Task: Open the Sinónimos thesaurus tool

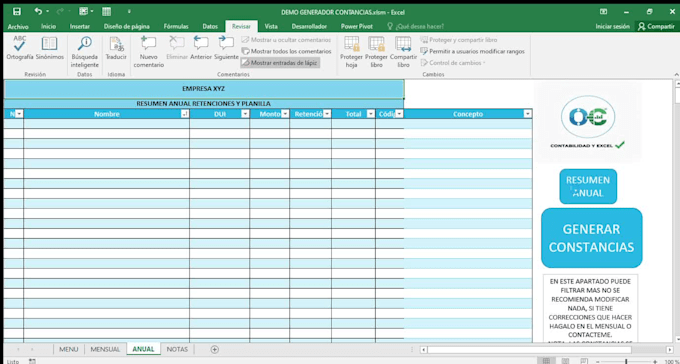Action: pos(49,49)
